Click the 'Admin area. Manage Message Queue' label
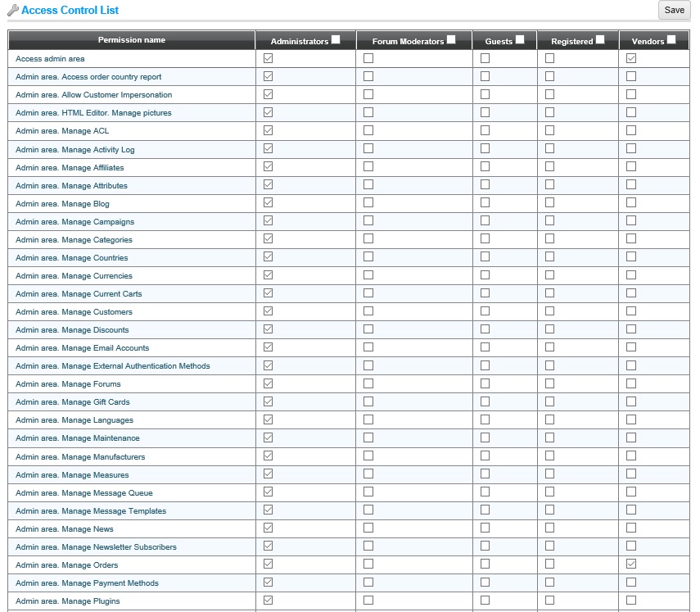The image size is (700, 612). point(84,493)
